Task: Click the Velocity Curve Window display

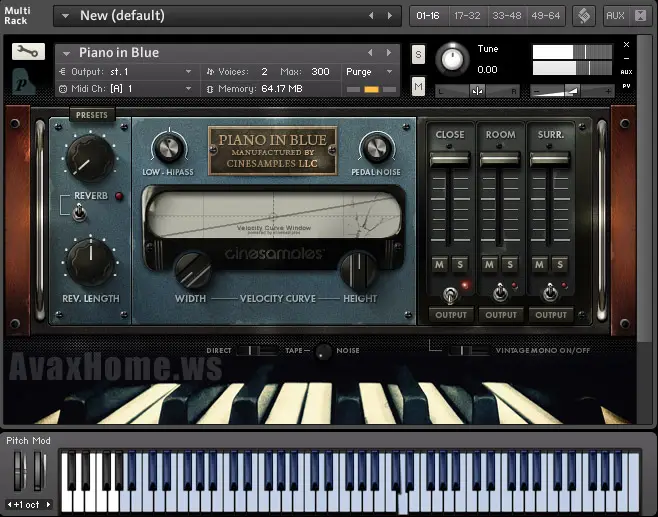Action: [x=273, y=215]
